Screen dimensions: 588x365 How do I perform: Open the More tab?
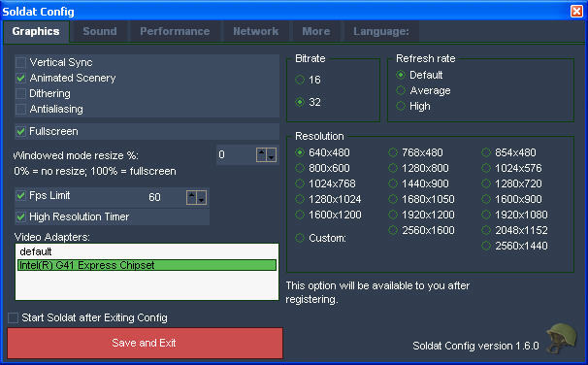point(316,31)
